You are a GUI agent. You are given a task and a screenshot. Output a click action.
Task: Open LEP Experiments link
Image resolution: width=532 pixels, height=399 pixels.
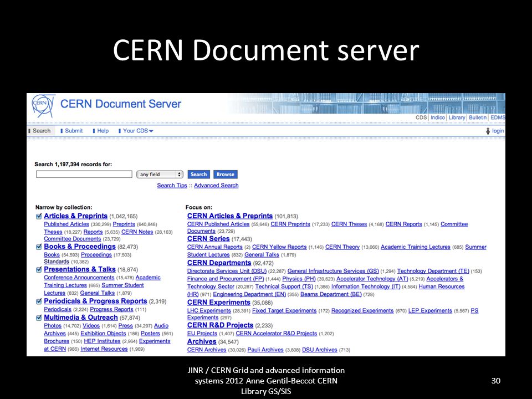coord(430,311)
